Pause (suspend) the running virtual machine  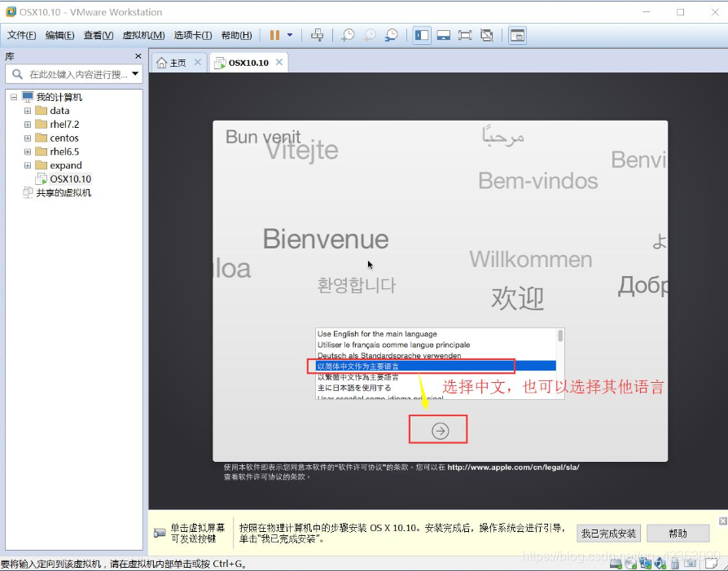275,35
